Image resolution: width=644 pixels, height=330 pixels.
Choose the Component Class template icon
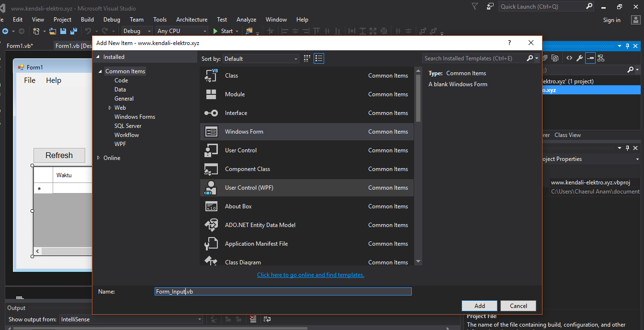coord(211,169)
